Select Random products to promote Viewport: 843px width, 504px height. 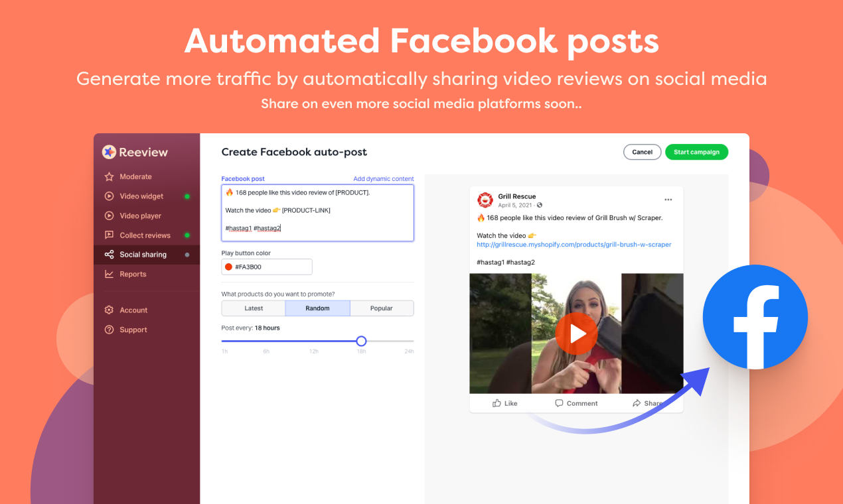click(x=317, y=308)
